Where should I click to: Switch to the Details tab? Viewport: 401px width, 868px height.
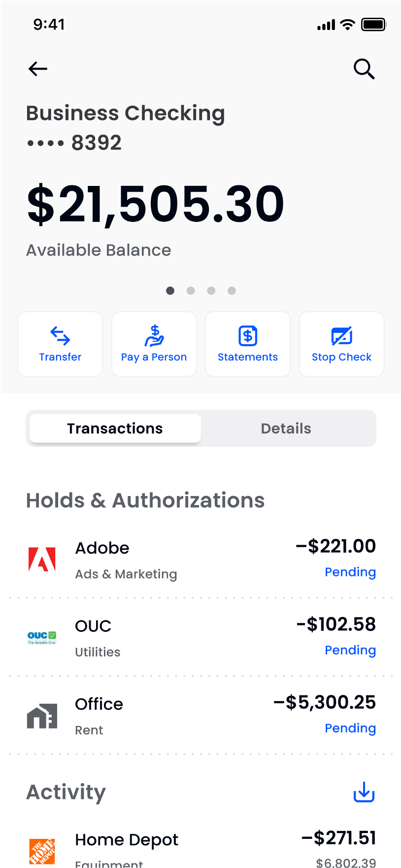point(286,429)
